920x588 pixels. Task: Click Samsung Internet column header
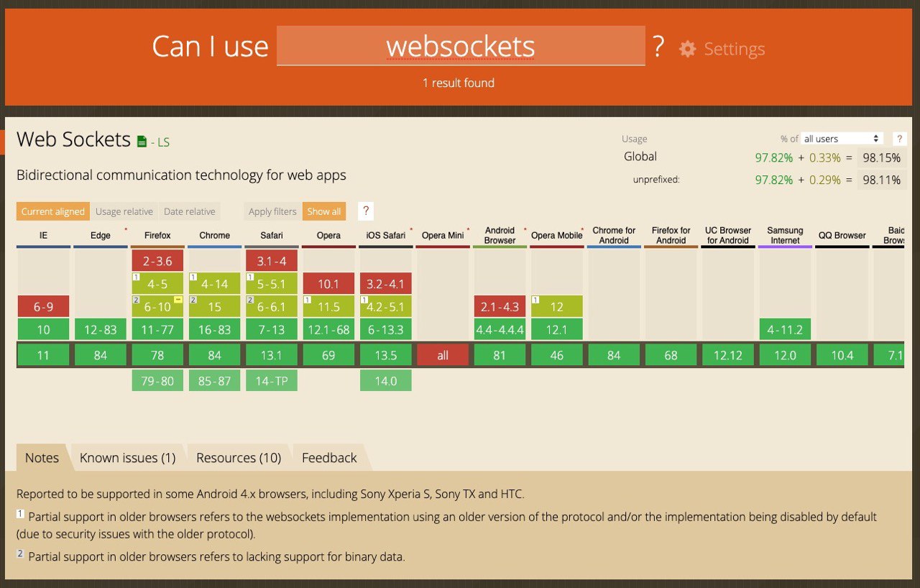click(785, 236)
